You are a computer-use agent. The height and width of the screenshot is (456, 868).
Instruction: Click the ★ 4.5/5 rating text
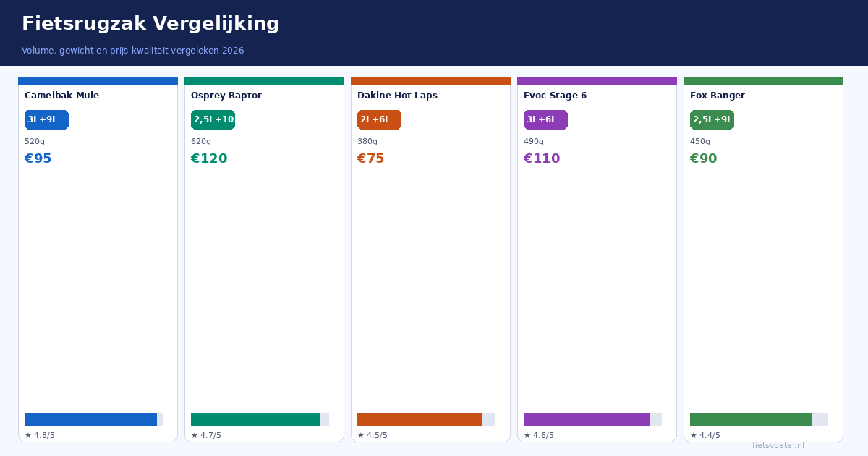tap(373, 435)
